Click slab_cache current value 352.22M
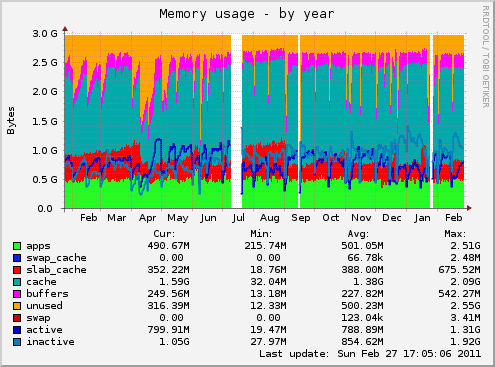 click(168, 270)
